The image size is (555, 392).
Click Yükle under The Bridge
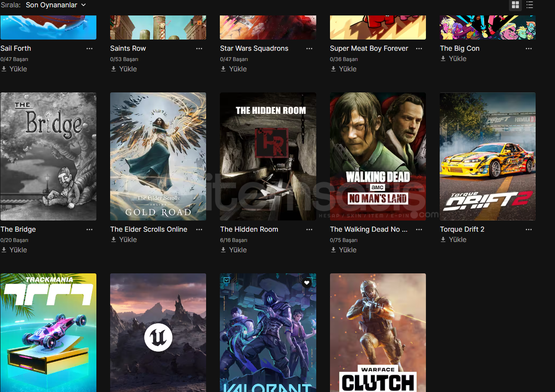[x=14, y=250]
